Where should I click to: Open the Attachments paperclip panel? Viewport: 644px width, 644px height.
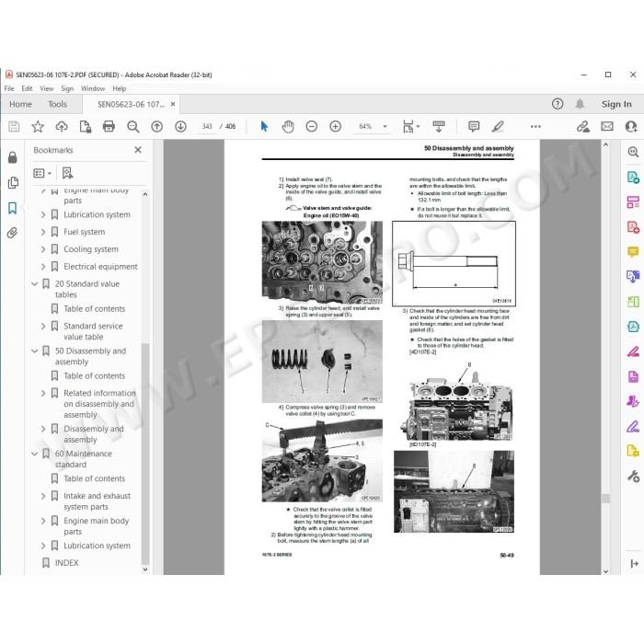tap(13, 234)
